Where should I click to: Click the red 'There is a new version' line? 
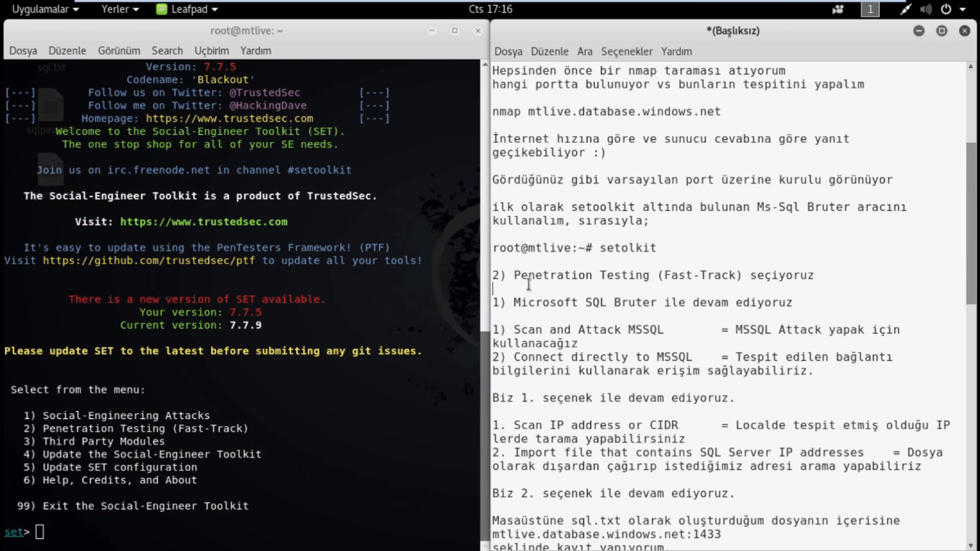pyautogui.click(x=197, y=299)
